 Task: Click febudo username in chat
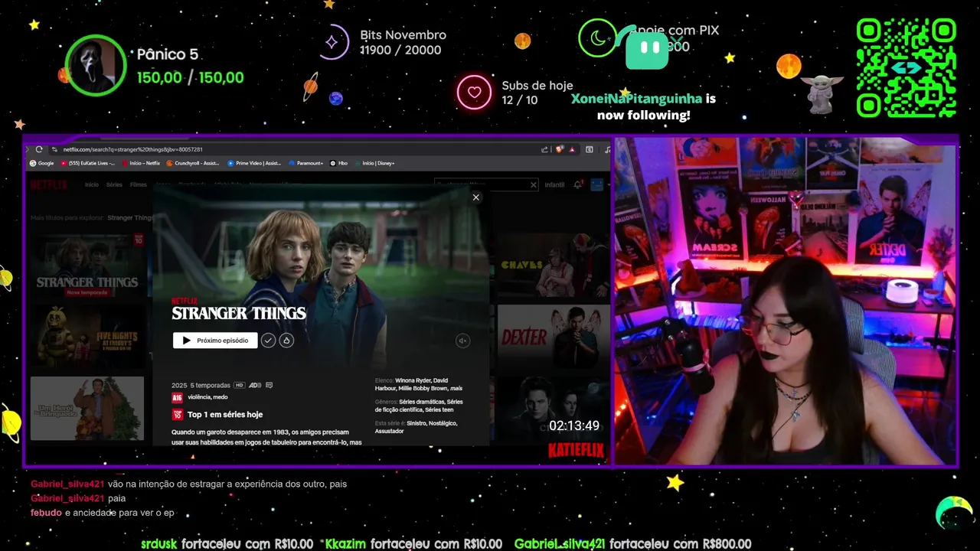(46, 513)
